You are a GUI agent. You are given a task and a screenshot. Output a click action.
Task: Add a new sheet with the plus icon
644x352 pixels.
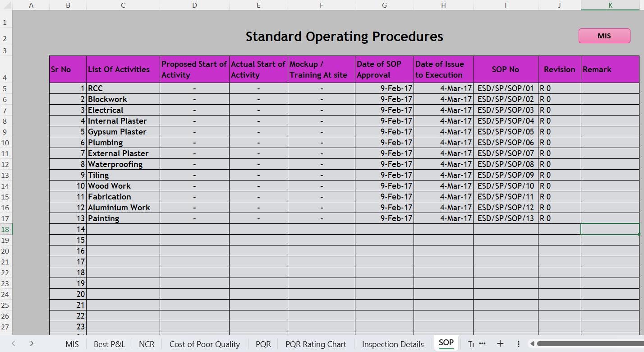(x=500, y=344)
